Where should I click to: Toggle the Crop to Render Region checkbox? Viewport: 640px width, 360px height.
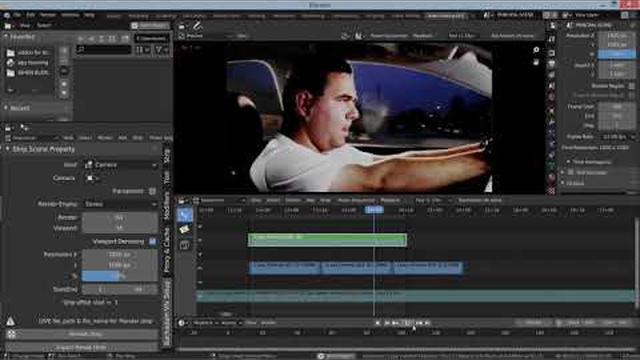[x=631, y=95]
